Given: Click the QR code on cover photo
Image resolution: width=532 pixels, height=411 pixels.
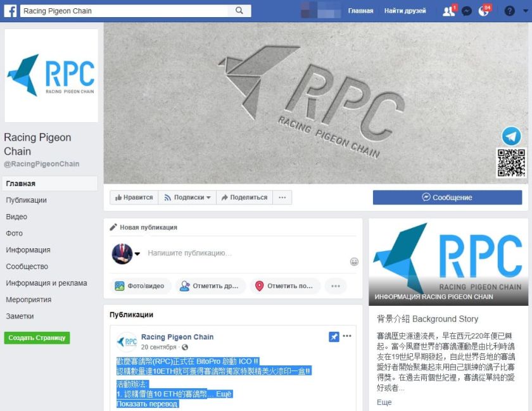Looking at the screenshot, I should pos(511,163).
